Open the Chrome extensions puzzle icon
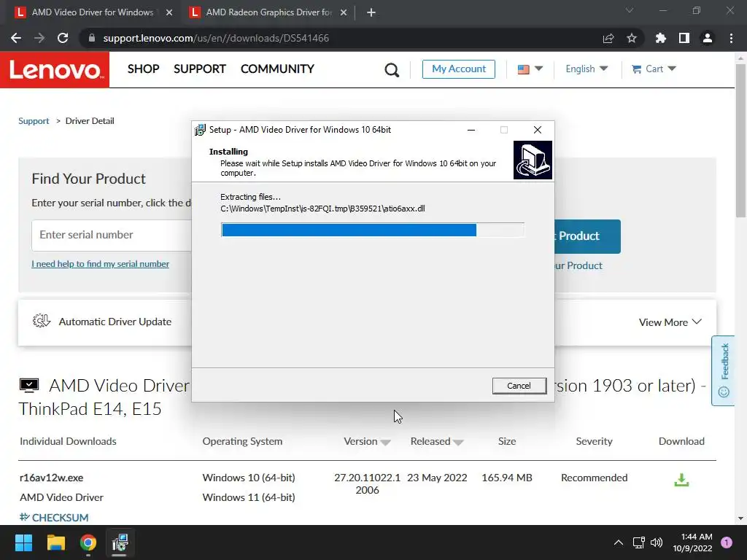Viewport: 747px width, 560px height. coord(661,38)
